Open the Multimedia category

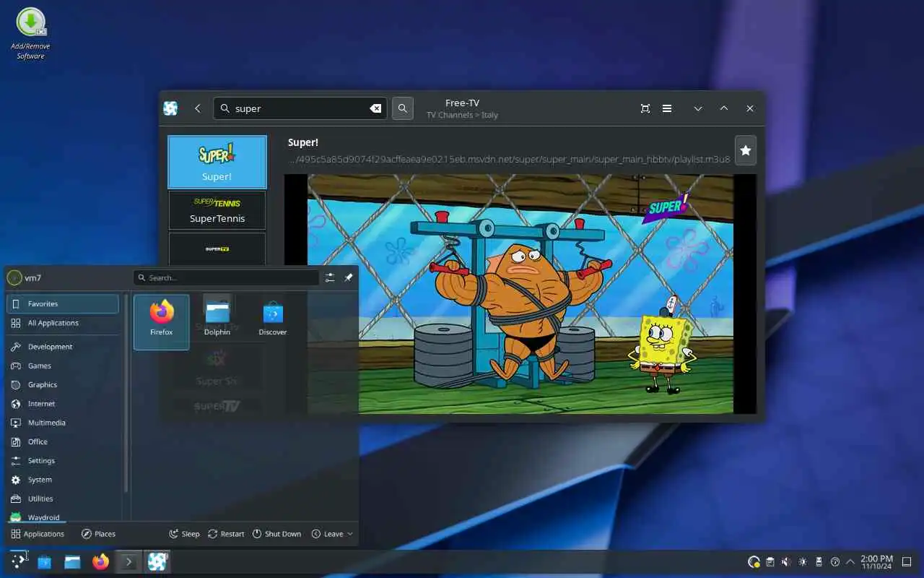63,423
